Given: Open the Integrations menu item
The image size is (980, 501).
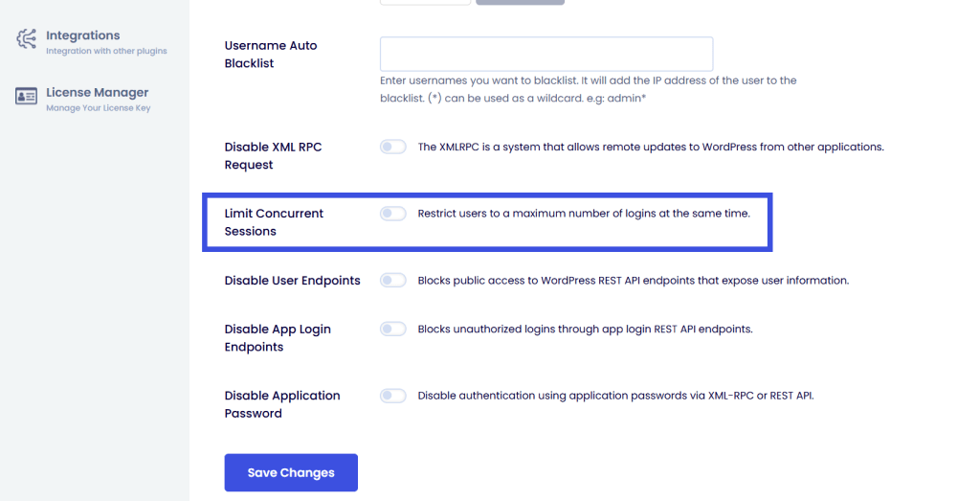Looking at the screenshot, I should [83, 35].
